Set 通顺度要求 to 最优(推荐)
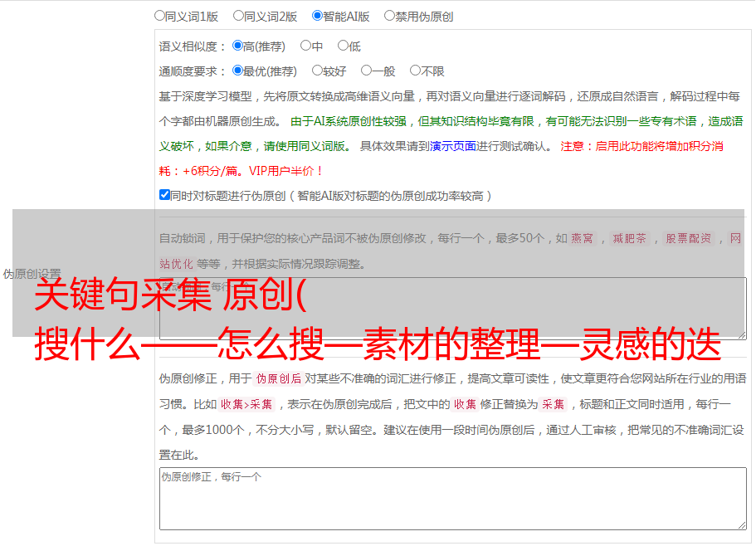This screenshot has height=546, width=756. click(237, 71)
